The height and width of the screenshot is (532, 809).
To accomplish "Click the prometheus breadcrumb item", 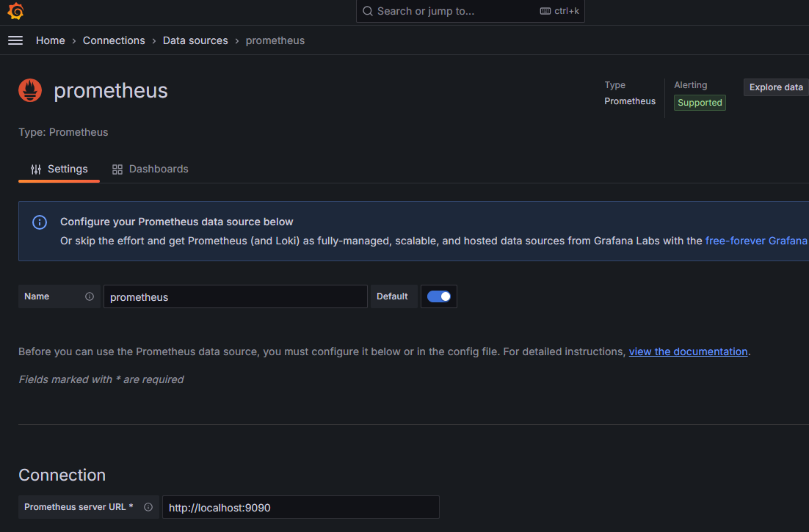I will point(275,40).
